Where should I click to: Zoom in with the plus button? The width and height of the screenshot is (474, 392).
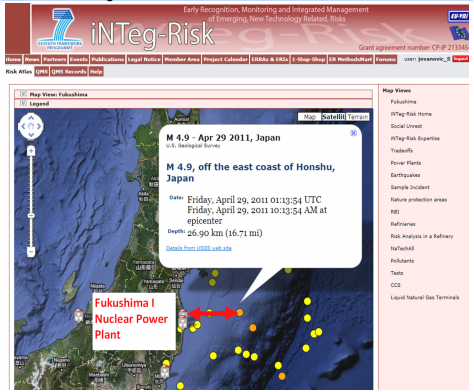31,151
